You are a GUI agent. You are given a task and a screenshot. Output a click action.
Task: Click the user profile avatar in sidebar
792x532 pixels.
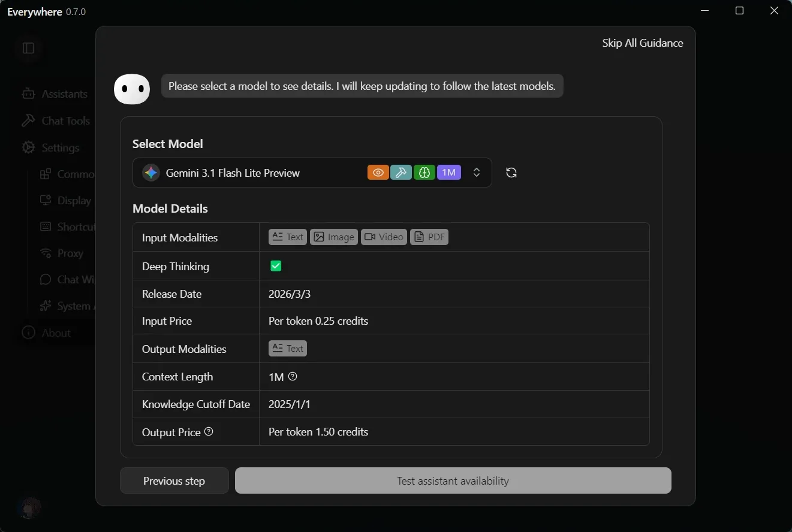click(x=29, y=508)
